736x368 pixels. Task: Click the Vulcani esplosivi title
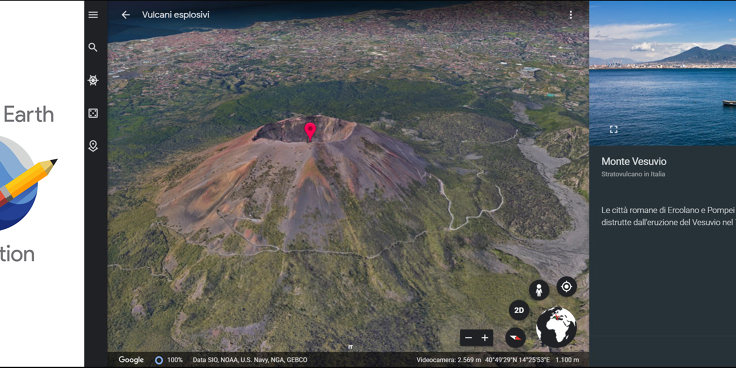176,15
